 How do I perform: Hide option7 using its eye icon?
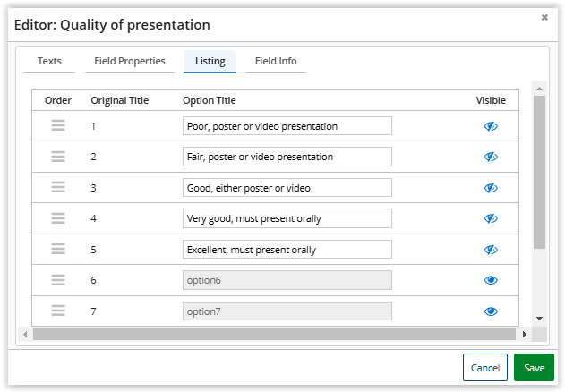(491, 311)
